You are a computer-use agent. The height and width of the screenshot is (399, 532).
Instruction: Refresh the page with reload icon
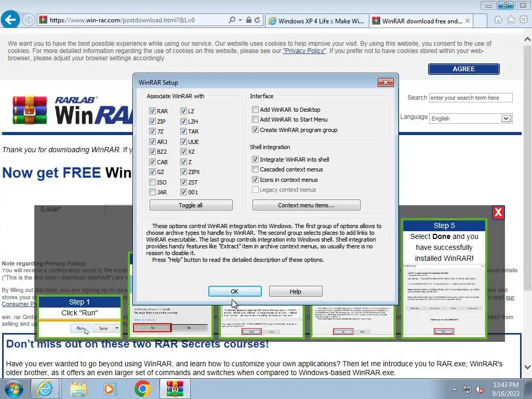[x=258, y=20]
